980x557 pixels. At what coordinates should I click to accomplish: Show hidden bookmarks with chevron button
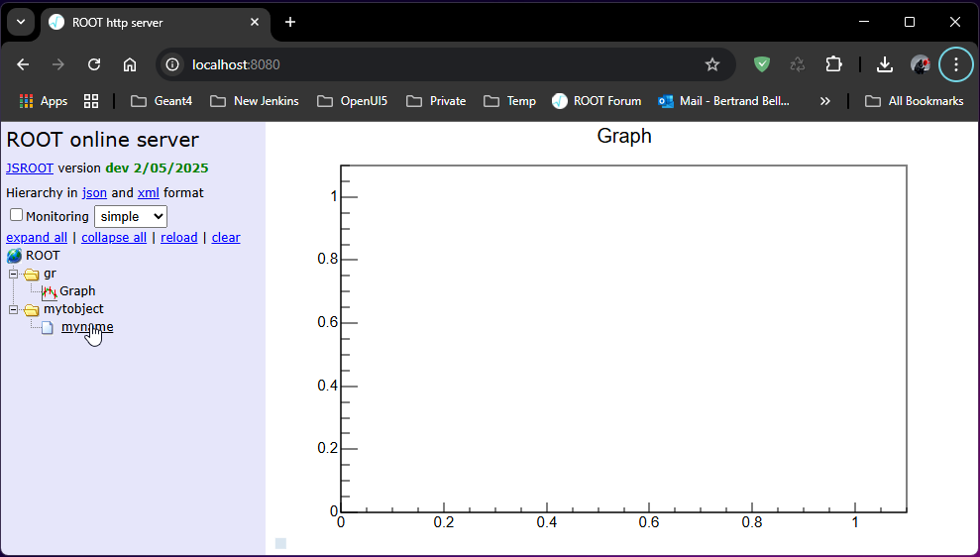824,101
